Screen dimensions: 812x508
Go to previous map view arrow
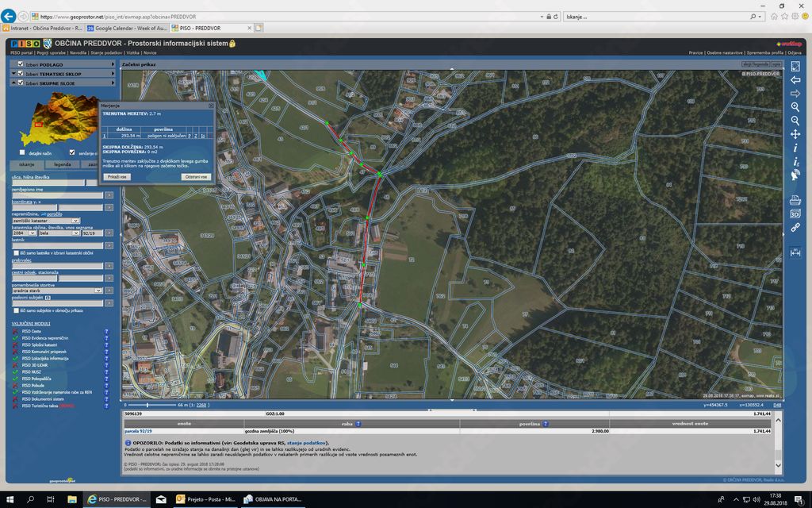click(x=795, y=80)
